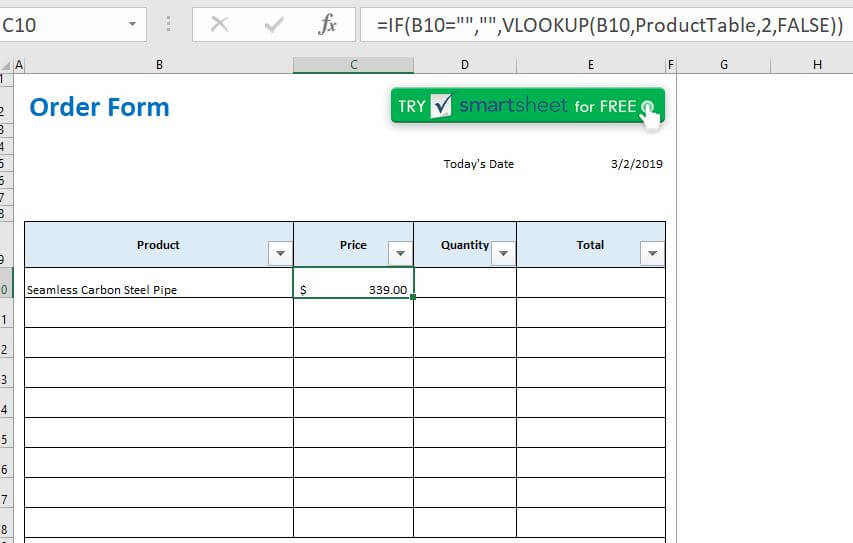The height and width of the screenshot is (543, 853).
Task: Select column B header
Action: coord(159,65)
